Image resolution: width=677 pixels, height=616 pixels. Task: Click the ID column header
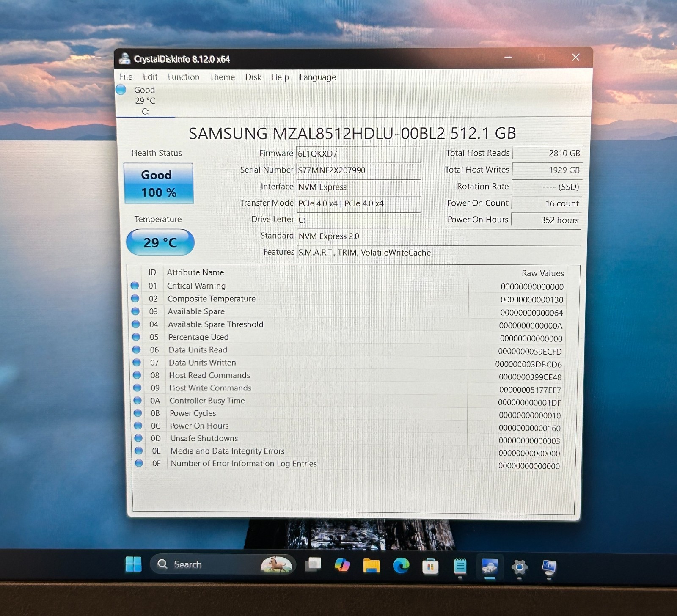(152, 272)
